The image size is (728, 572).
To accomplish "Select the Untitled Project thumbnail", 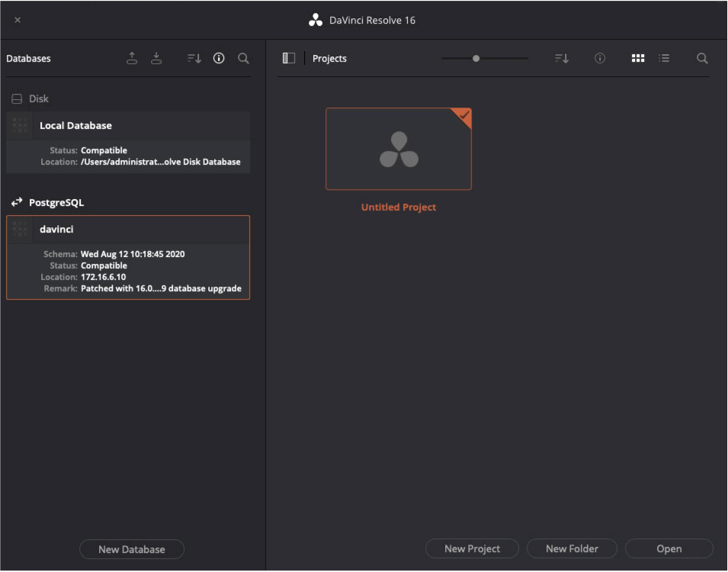I will pos(399,149).
